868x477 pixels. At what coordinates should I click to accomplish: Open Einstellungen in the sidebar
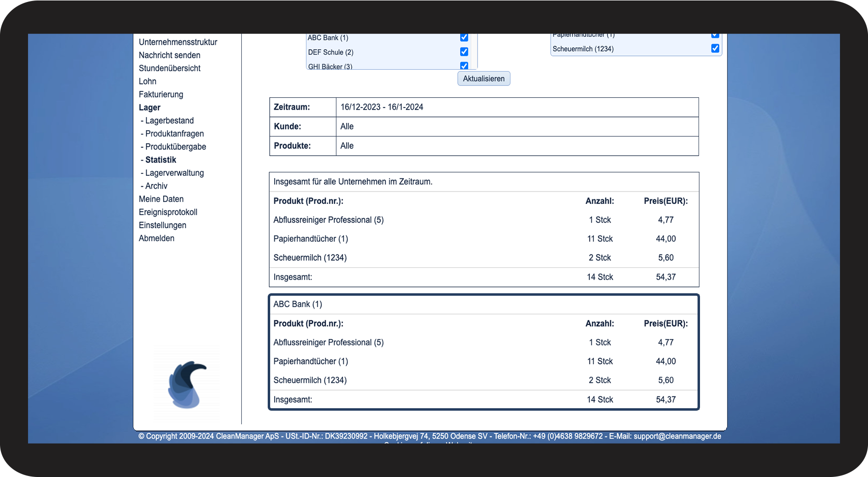163,225
